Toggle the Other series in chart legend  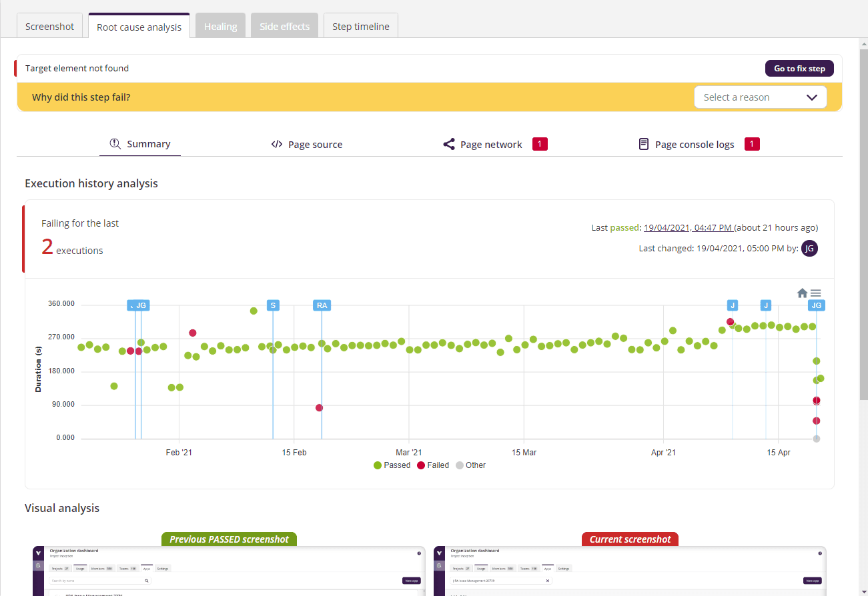pos(470,465)
